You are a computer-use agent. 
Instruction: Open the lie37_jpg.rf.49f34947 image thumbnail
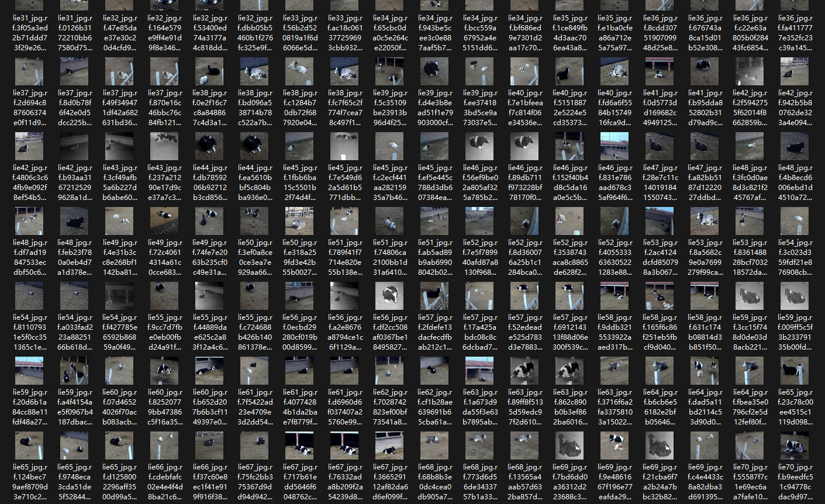click(x=119, y=71)
